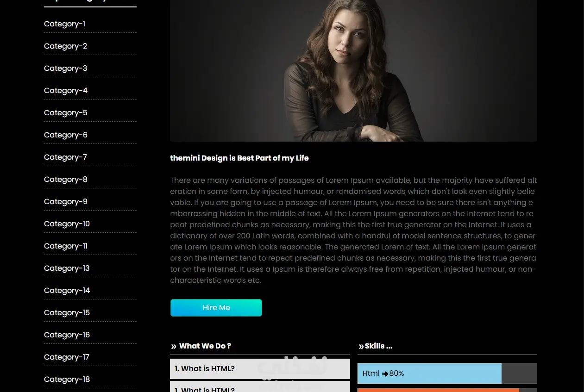Image resolution: width=584 pixels, height=392 pixels.
Task: Select Category-10 in the sidebar
Action: click(x=67, y=224)
